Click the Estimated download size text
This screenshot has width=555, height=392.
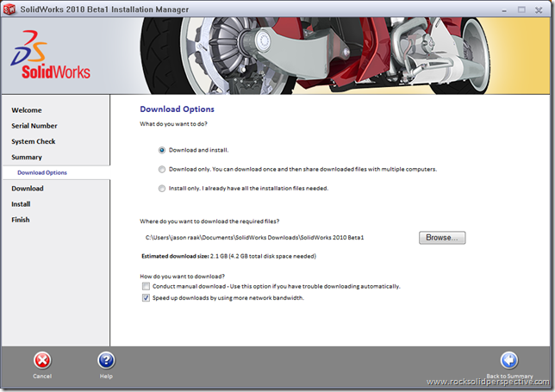point(228,256)
